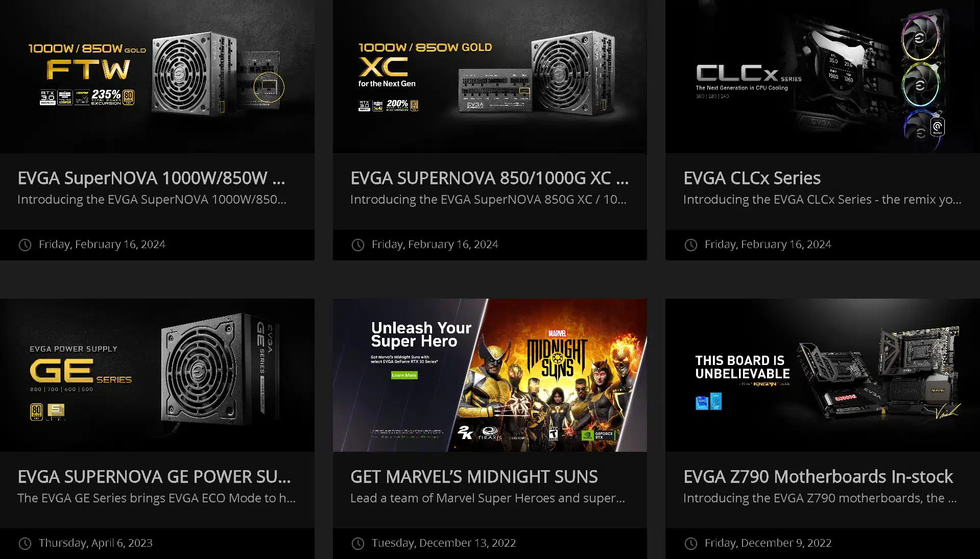Click the 80 Plus Gold badge on GE Series banner
The height and width of the screenshot is (559, 980).
pyautogui.click(x=36, y=411)
